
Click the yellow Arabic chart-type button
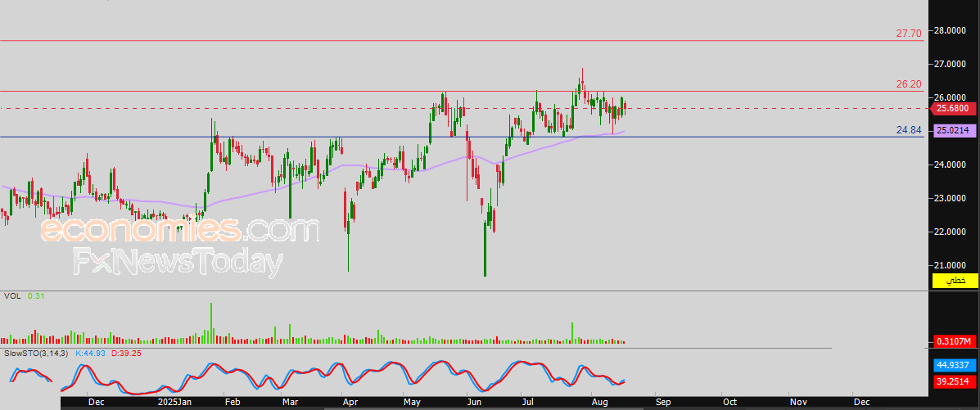click(x=955, y=281)
